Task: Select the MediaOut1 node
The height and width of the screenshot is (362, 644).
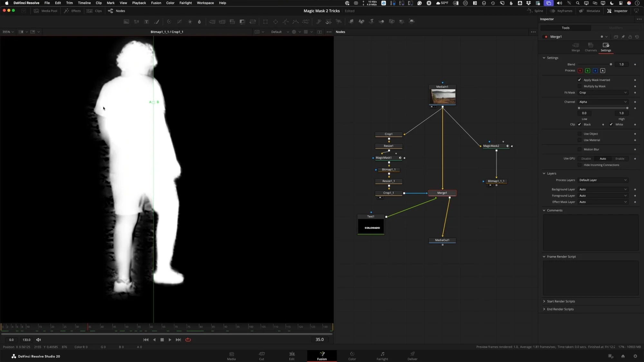Action: tap(442, 240)
